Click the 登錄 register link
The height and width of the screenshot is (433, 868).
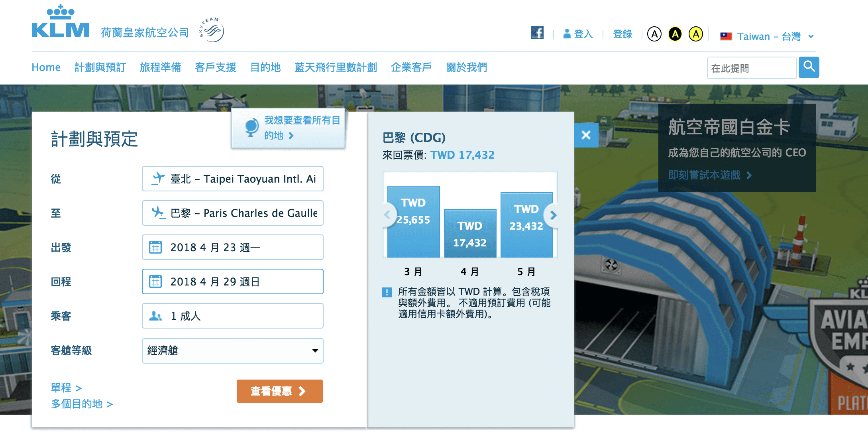(x=623, y=34)
